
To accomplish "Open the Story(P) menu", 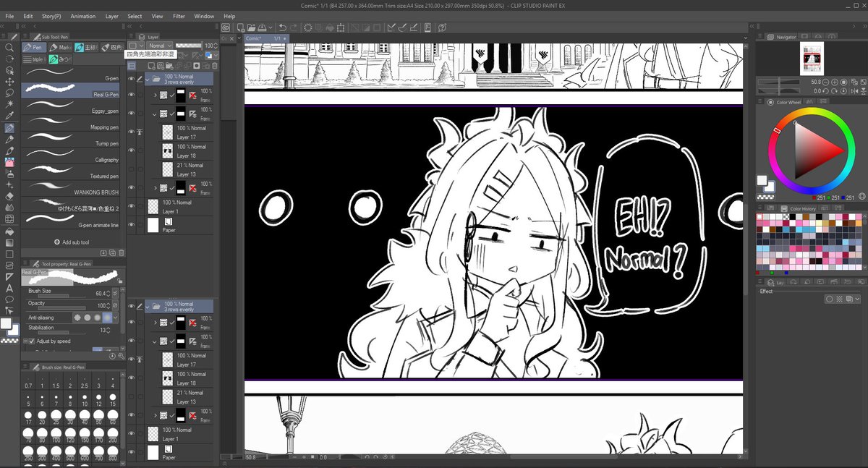I will tap(51, 15).
